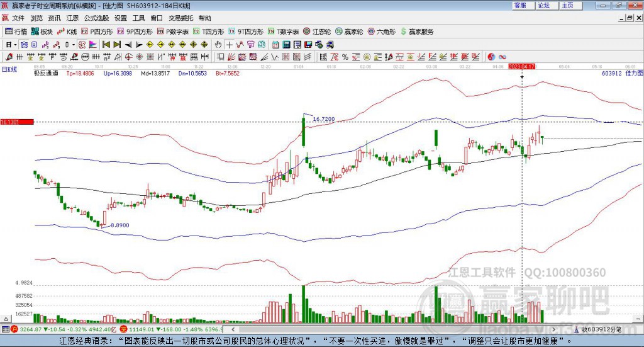Open the 板块 sector view
The width and height of the screenshot is (644, 347).
point(42,31)
